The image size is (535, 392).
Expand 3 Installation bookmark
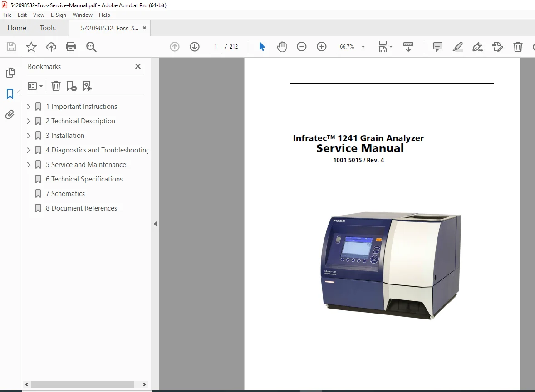[x=29, y=136]
